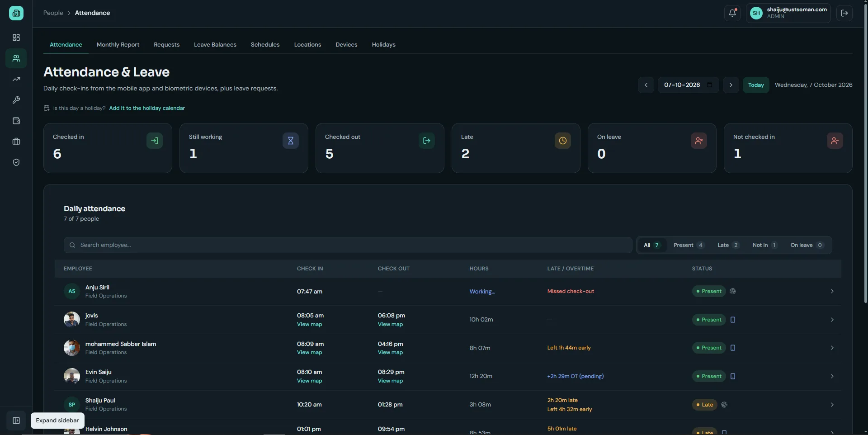Select the People icon in sidebar
This screenshot has width=868, height=435.
(16, 58)
